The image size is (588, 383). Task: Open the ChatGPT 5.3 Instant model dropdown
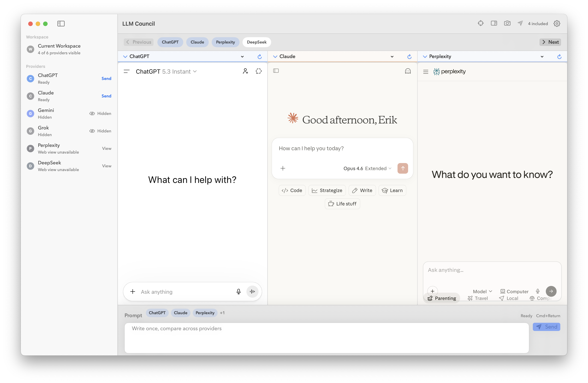pyautogui.click(x=166, y=72)
